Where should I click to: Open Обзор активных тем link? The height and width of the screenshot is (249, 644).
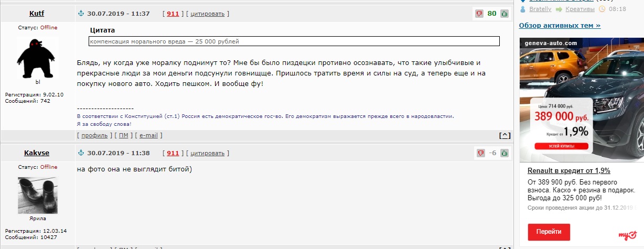pyautogui.click(x=560, y=25)
